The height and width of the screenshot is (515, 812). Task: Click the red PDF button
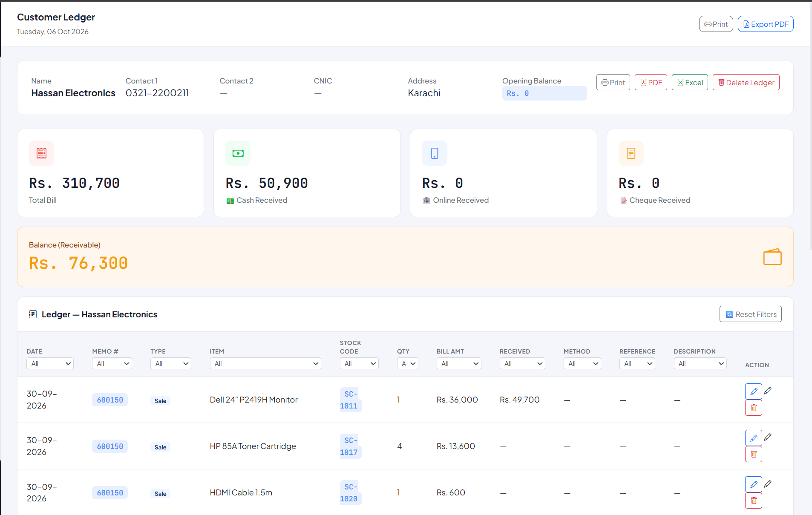tap(651, 82)
